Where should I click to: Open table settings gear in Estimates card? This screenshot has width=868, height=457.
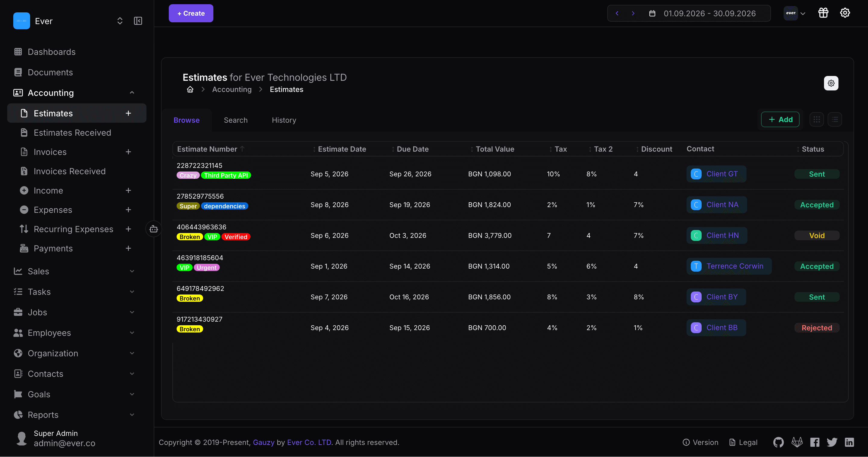pos(831,83)
